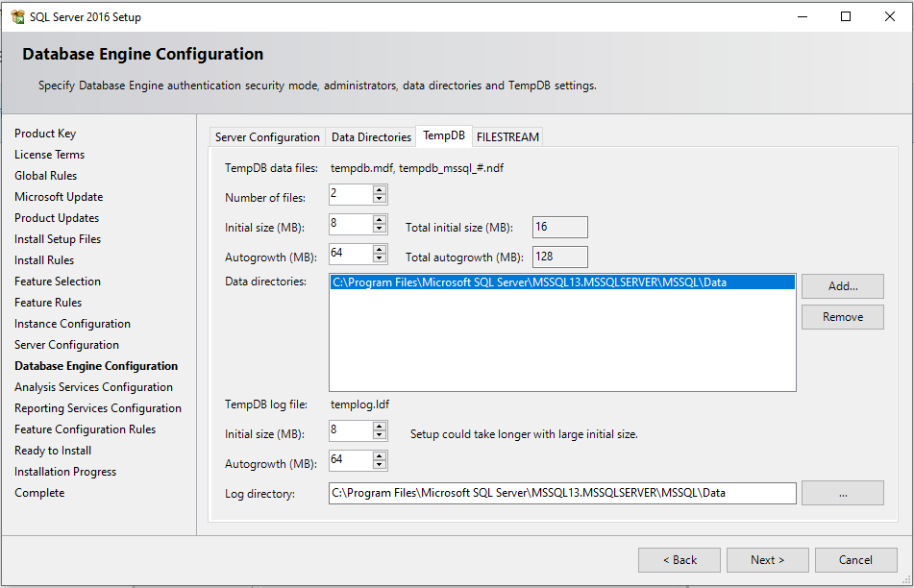The height and width of the screenshot is (588, 914).
Task: Decrease TempDB data Autogrowth spinner
Action: coord(380,258)
